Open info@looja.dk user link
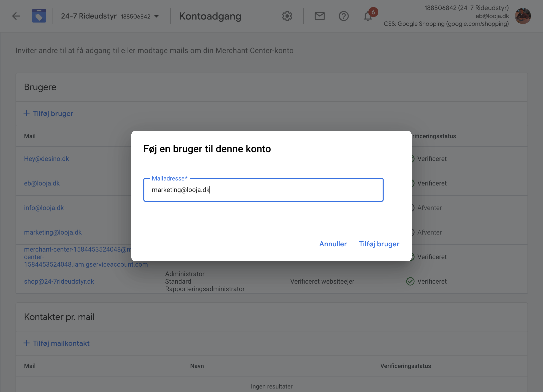 point(44,208)
